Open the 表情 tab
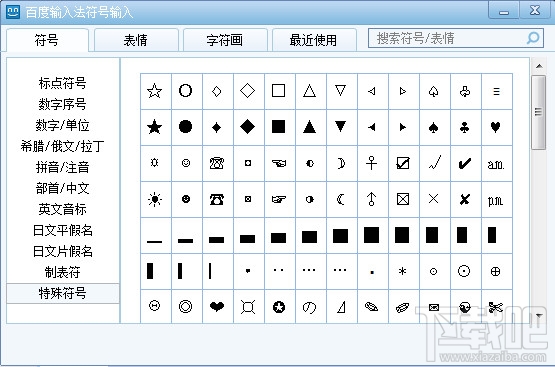This screenshot has width=555, height=367. point(136,40)
